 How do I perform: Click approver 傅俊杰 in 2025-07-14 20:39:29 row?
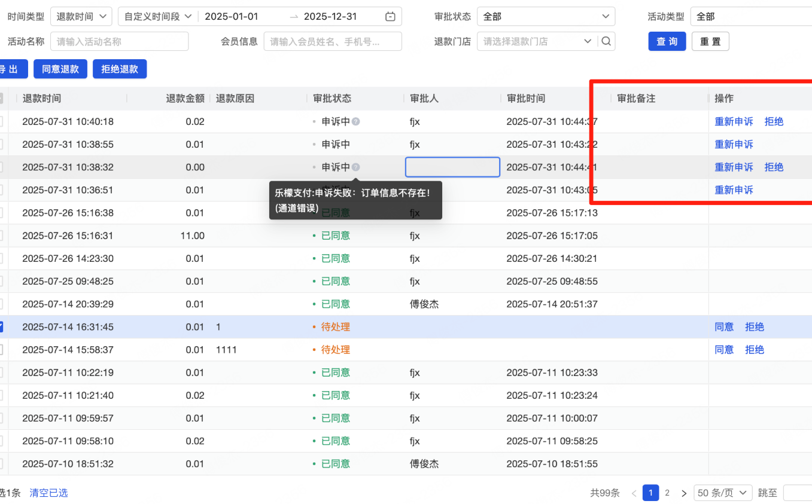tap(424, 304)
